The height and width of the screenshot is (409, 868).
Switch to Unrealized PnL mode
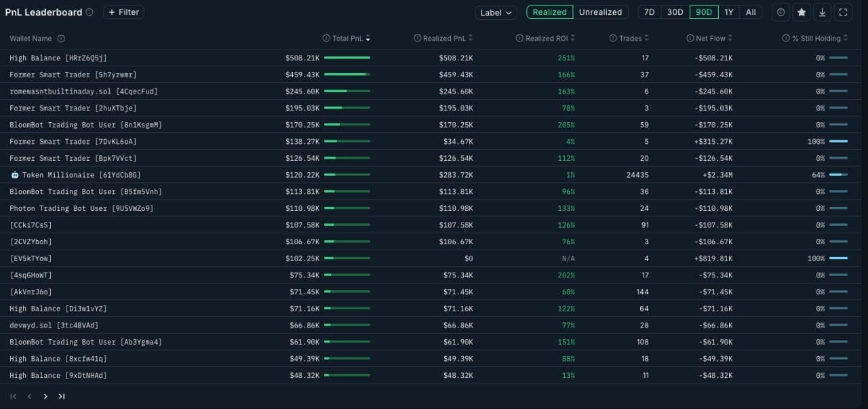pyautogui.click(x=600, y=12)
